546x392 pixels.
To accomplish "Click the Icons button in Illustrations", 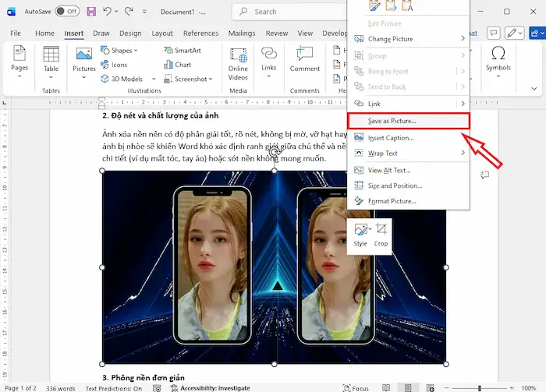I will [x=114, y=65].
